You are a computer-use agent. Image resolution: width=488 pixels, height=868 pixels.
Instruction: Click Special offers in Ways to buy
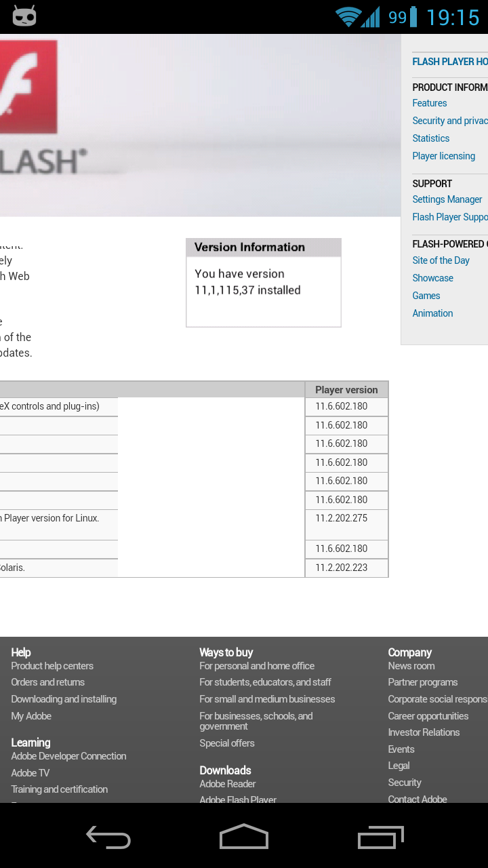click(227, 743)
